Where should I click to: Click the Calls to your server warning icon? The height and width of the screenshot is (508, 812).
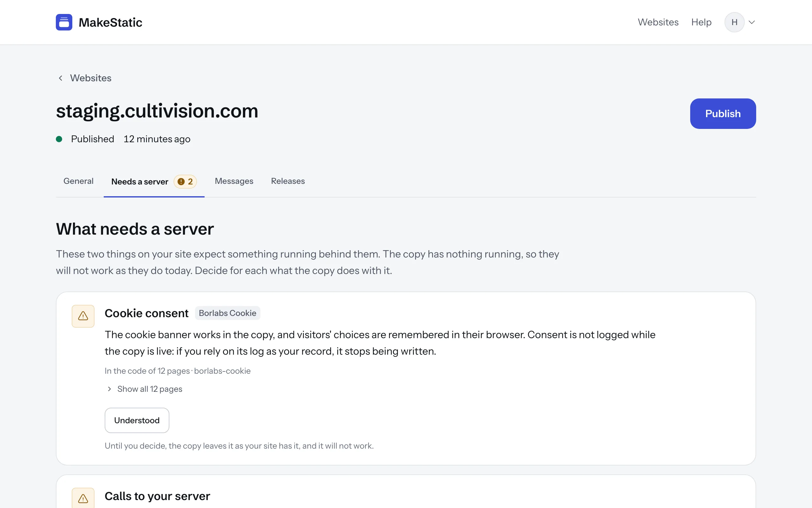pos(83,498)
